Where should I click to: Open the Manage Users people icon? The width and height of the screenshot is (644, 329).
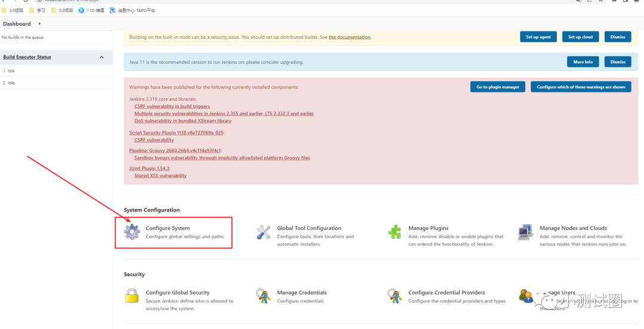526,295
